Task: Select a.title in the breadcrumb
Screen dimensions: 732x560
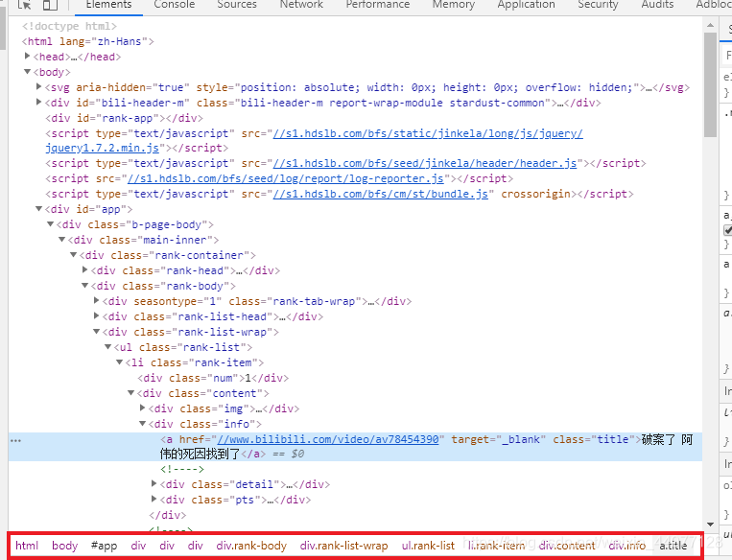Action: (x=673, y=546)
